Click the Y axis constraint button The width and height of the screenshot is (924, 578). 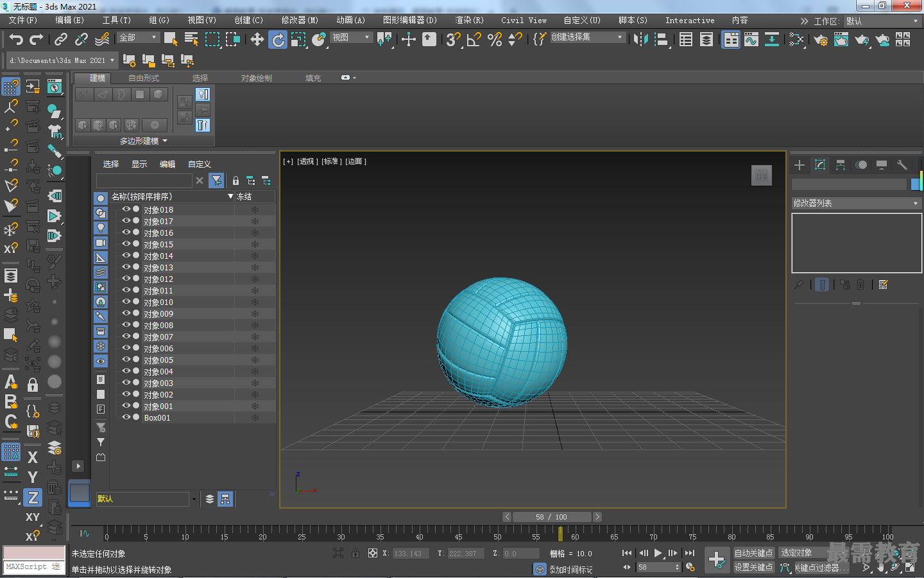pyautogui.click(x=33, y=477)
